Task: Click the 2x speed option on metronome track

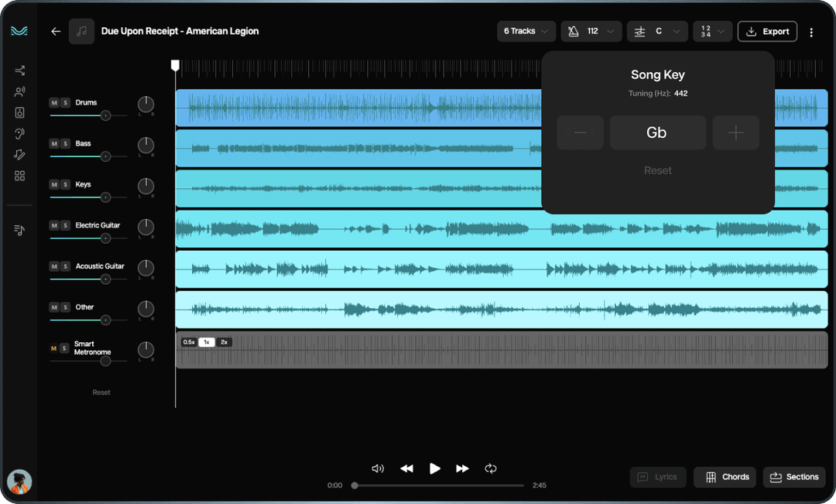Action: [224, 341]
